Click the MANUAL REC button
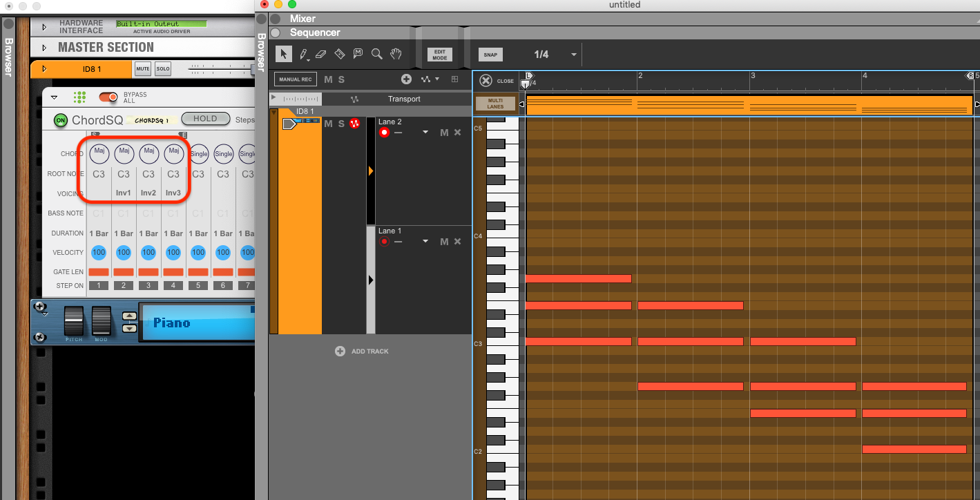The width and height of the screenshot is (980, 500). point(296,79)
